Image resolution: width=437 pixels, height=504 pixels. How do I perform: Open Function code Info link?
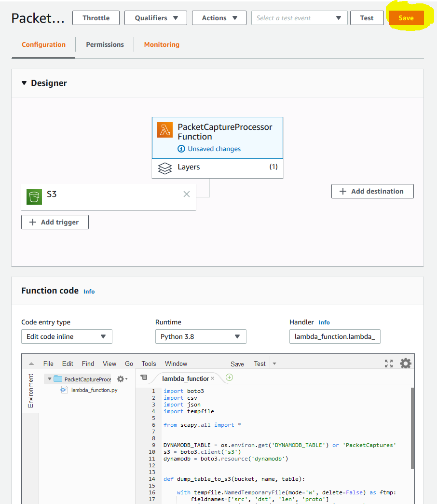point(89,292)
